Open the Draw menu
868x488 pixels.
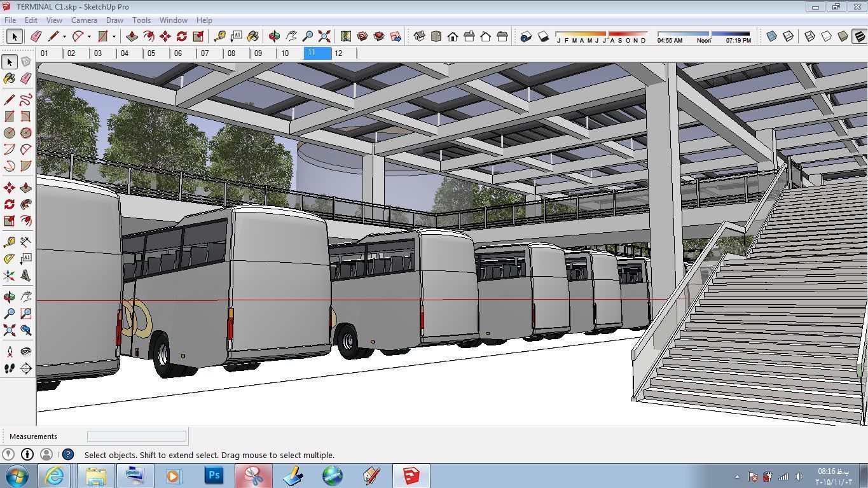pos(114,20)
